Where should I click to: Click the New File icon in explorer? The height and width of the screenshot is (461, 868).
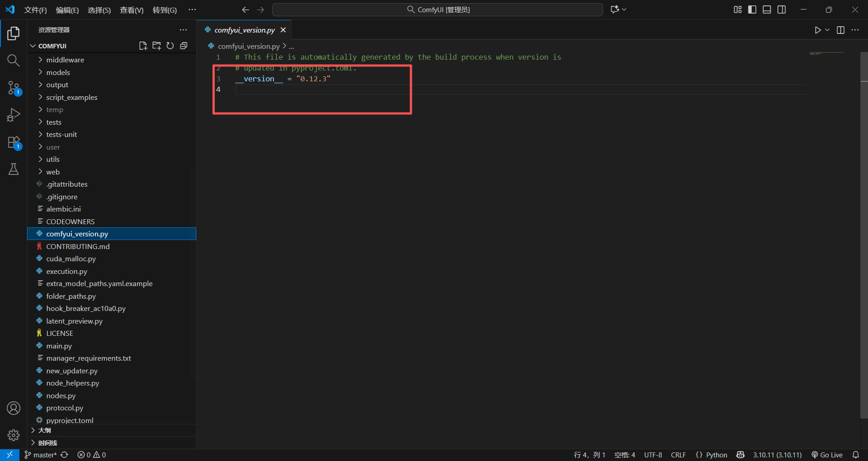(x=143, y=46)
